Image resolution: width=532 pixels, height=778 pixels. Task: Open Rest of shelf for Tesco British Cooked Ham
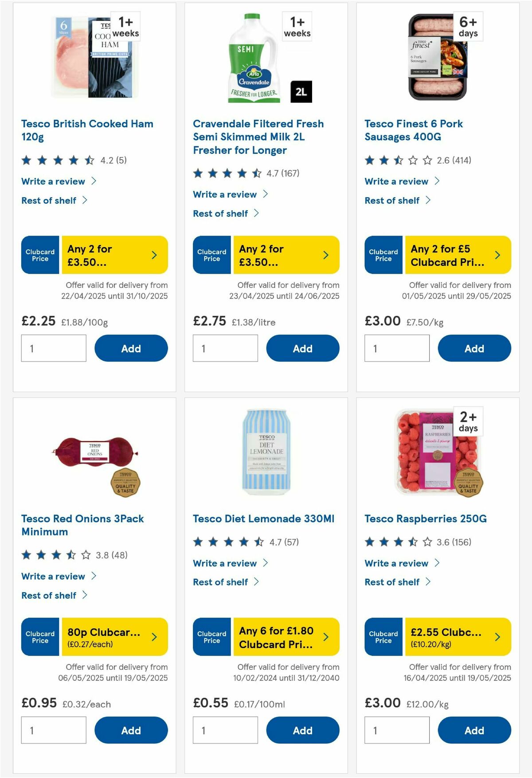click(49, 200)
